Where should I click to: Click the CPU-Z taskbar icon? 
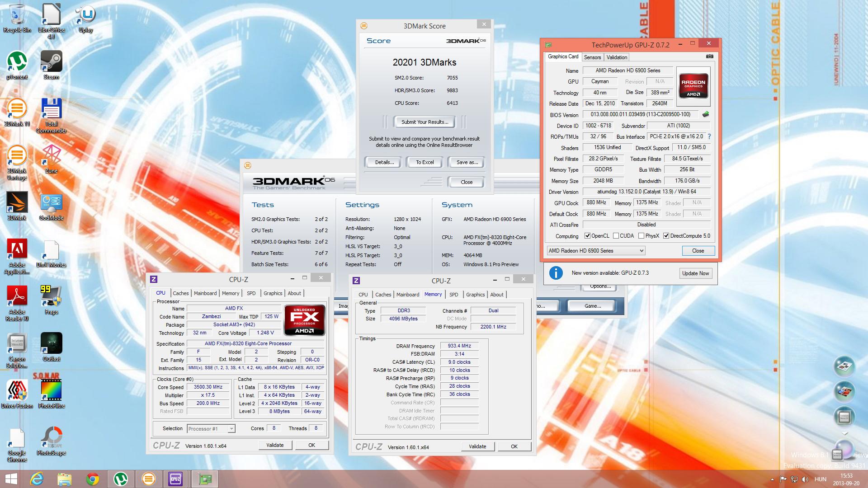coord(175,479)
